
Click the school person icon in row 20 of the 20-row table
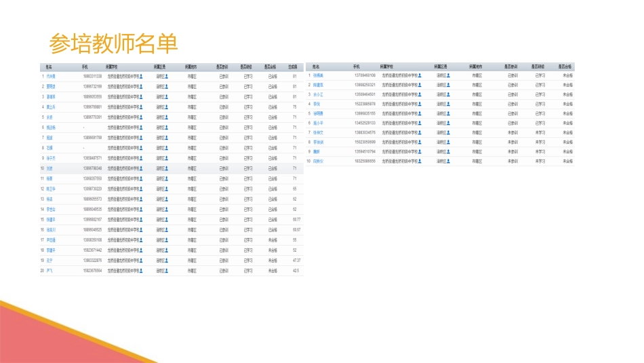(x=141, y=271)
